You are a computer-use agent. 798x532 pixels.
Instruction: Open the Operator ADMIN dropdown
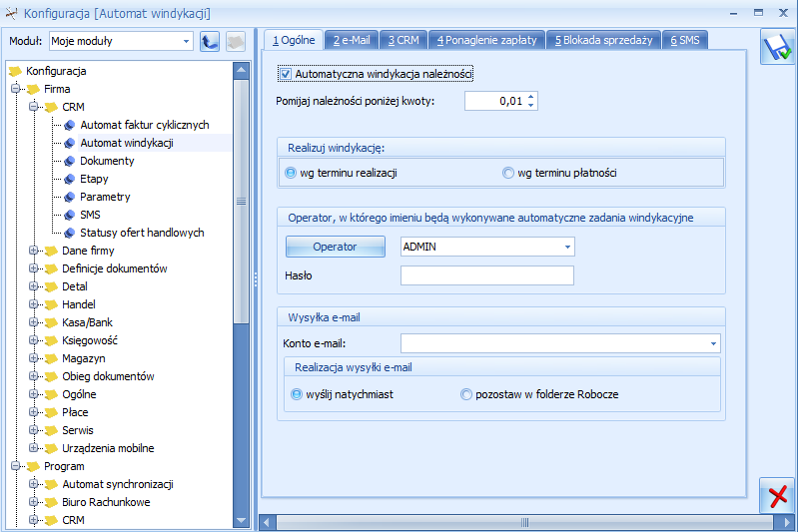click(x=567, y=247)
